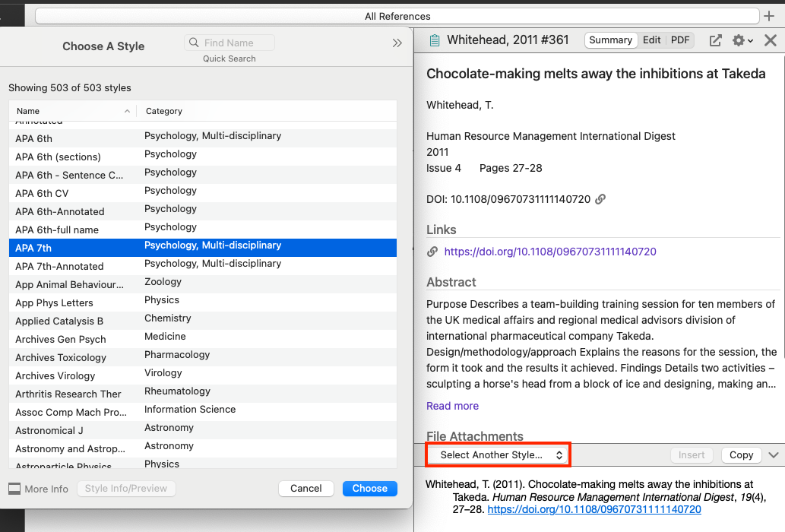Select the App Animal Behaviour... style
This screenshot has height=532, width=785.
203,284
